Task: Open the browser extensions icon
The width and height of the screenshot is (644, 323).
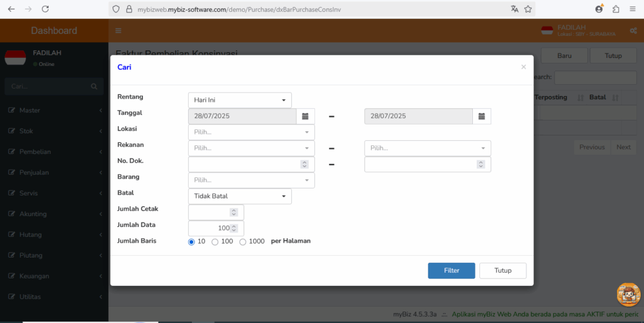Action: click(x=616, y=9)
